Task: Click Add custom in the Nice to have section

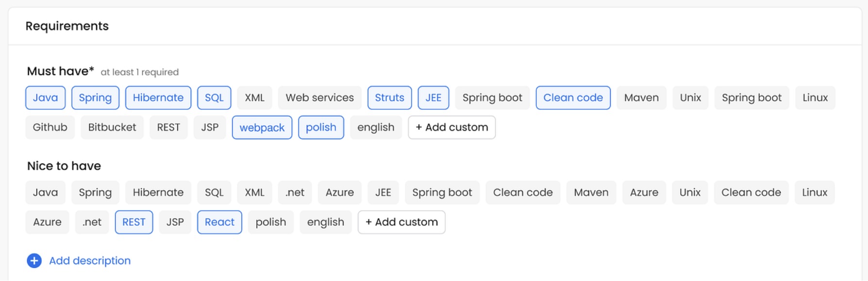Action: (401, 222)
